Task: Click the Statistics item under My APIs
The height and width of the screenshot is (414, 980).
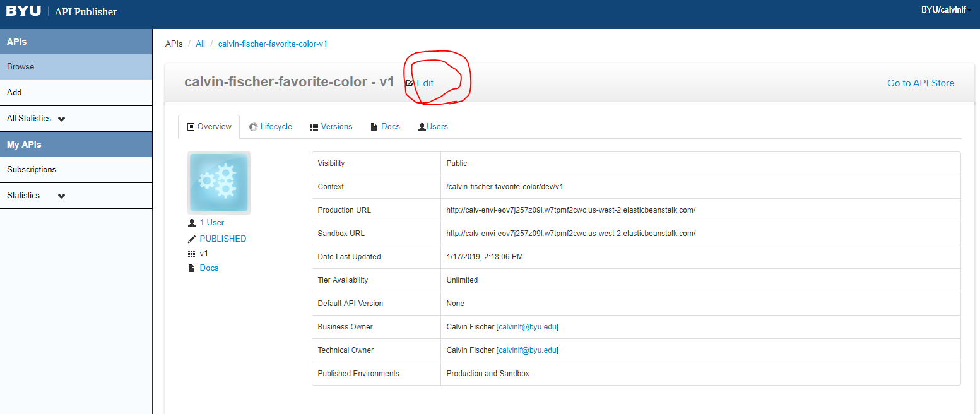Action: click(76, 196)
